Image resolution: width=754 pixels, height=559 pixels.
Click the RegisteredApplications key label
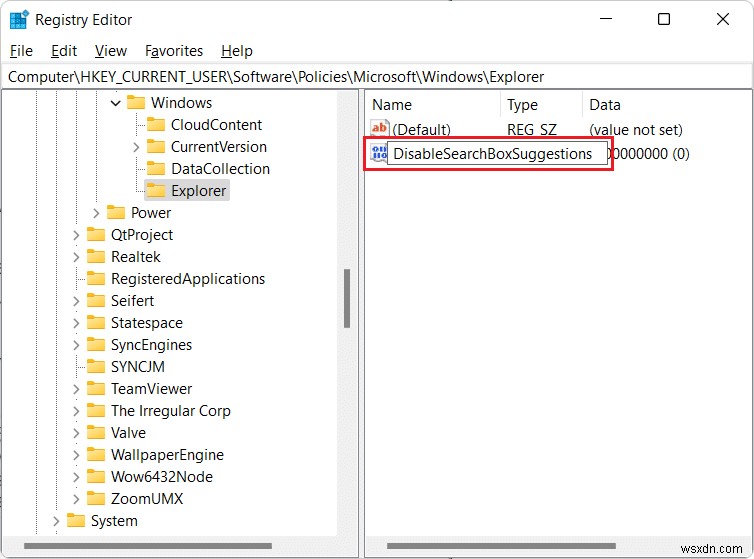[188, 279]
